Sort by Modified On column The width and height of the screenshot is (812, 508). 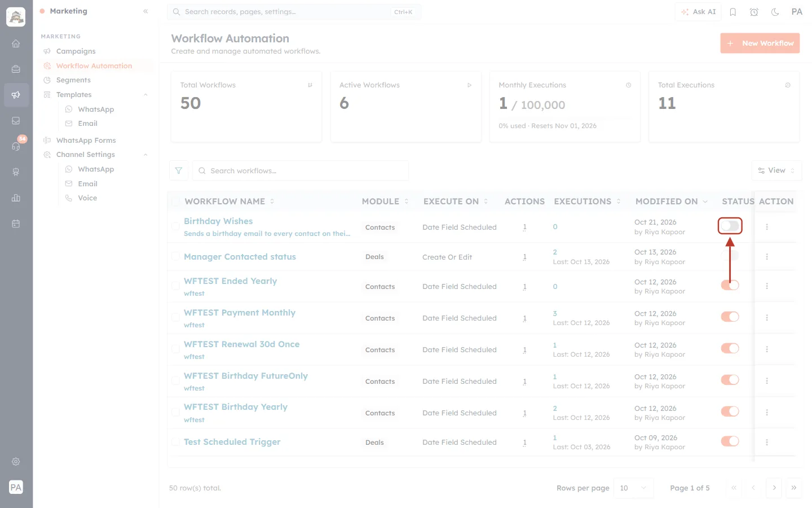[671, 202]
